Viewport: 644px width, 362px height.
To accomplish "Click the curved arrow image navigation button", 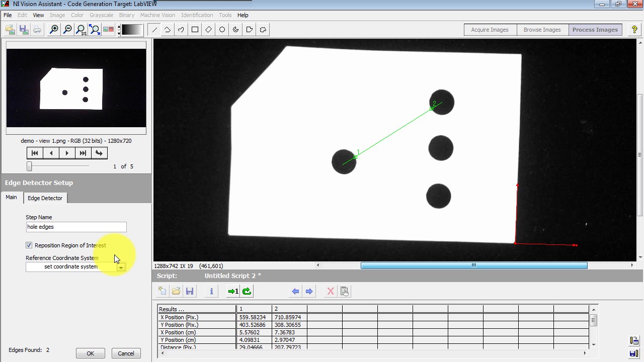I will click(x=99, y=153).
